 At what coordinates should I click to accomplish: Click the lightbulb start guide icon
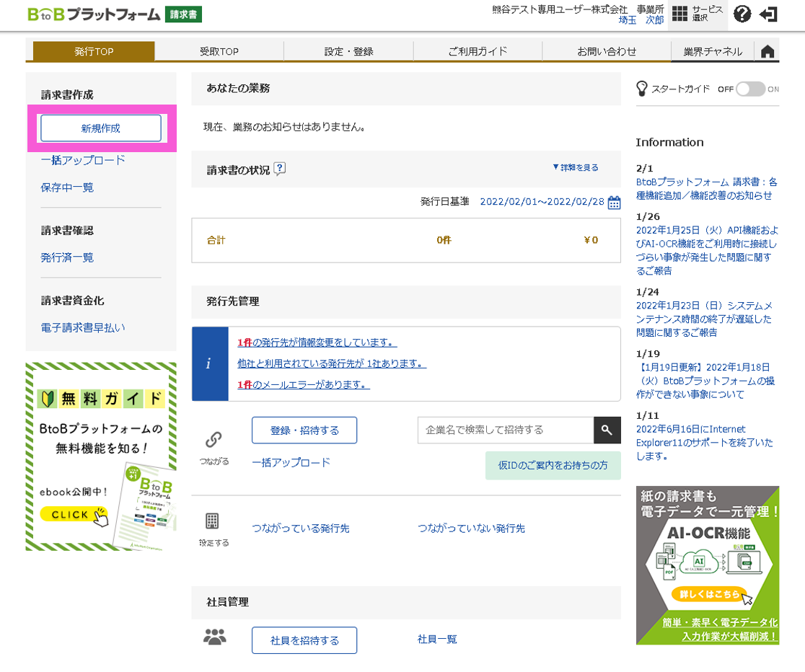coord(642,89)
